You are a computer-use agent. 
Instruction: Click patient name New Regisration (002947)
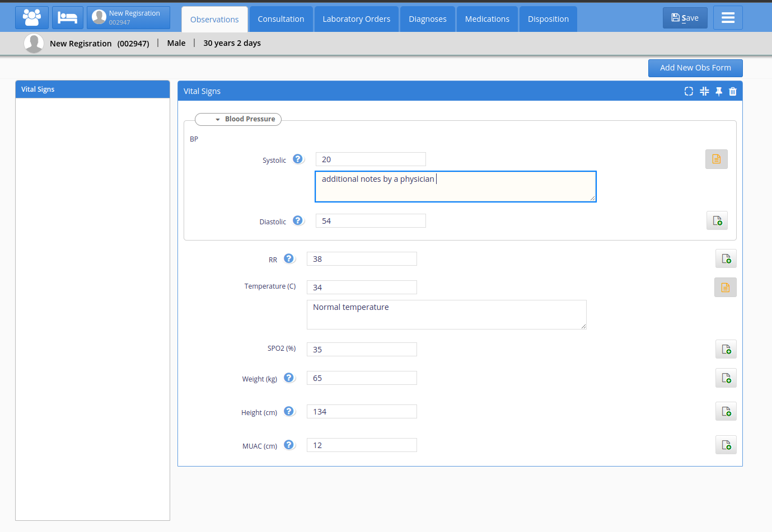100,44
